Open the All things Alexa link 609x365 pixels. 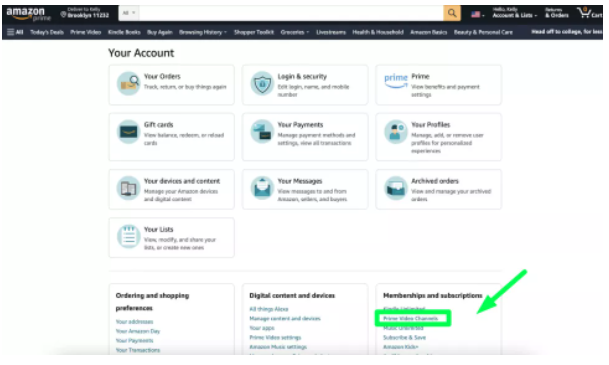269,309
